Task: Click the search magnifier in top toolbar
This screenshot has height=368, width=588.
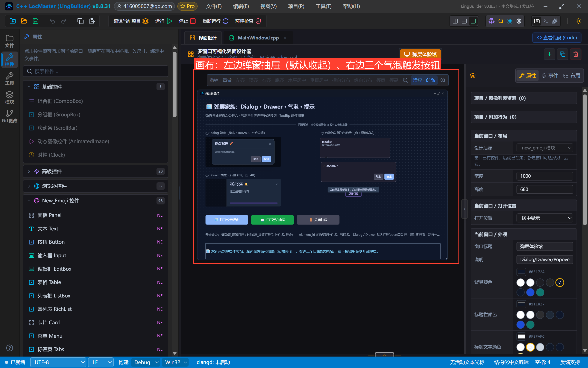Action: pyautogui.click(x=501, y=21)
